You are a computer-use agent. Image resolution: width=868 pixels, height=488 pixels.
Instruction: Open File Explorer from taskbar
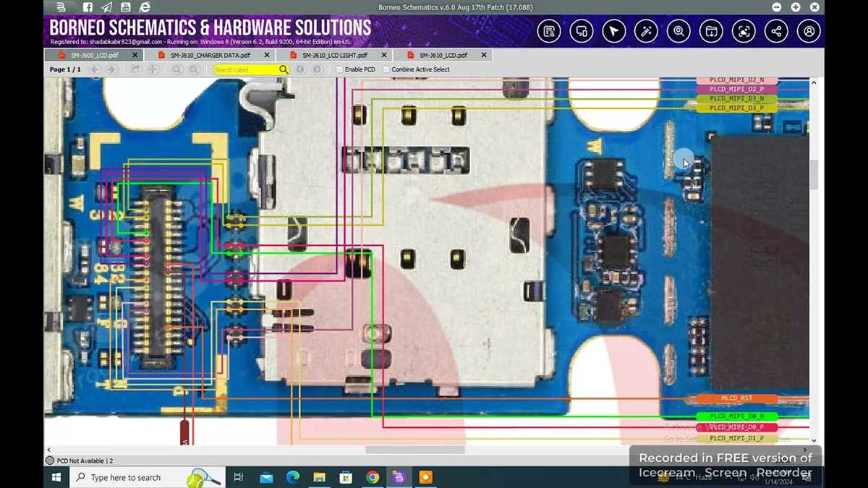[319, 477]
